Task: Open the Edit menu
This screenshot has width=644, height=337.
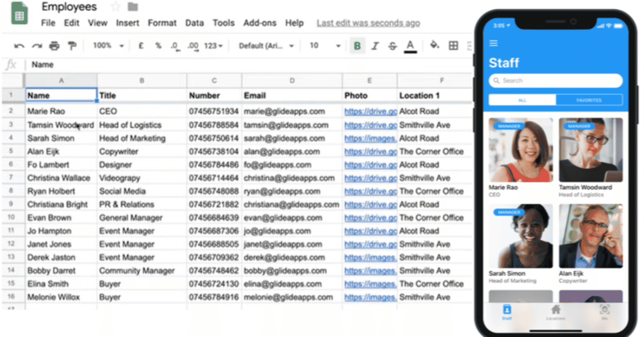Action: [x=71, y=23]
